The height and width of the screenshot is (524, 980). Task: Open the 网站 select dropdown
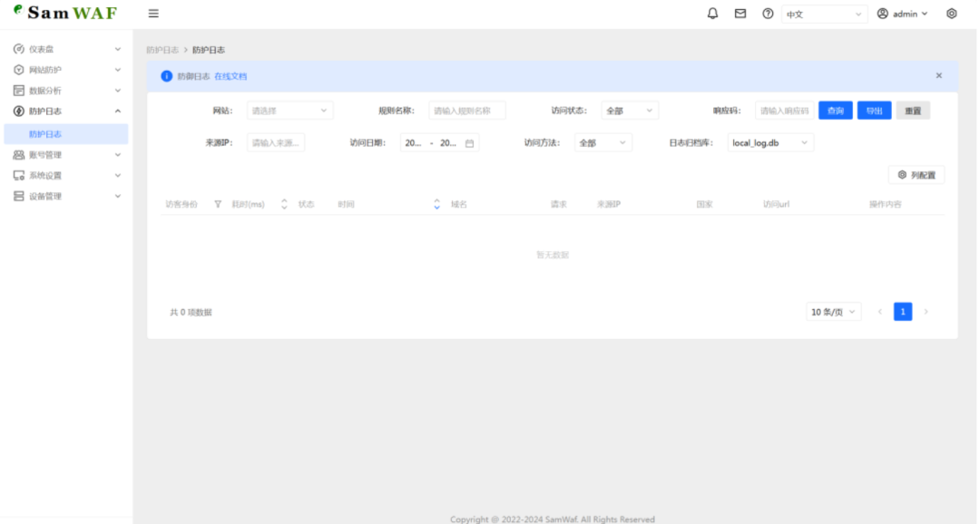click(x=289, y=111)
